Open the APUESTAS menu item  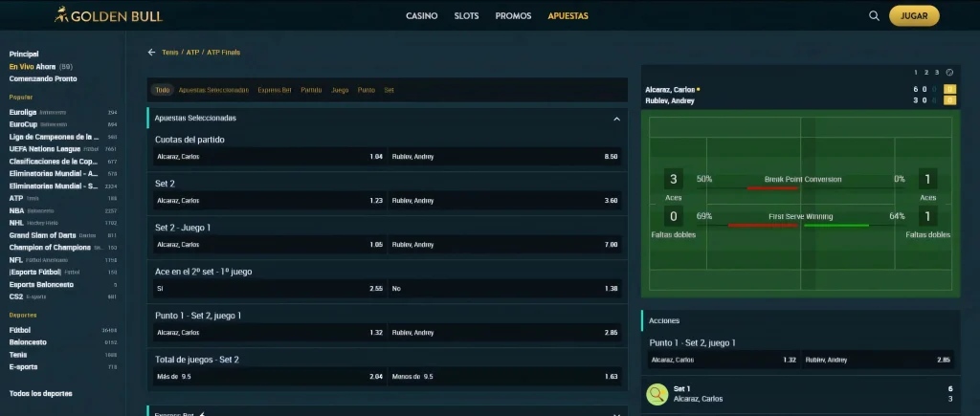coord(568,16)
